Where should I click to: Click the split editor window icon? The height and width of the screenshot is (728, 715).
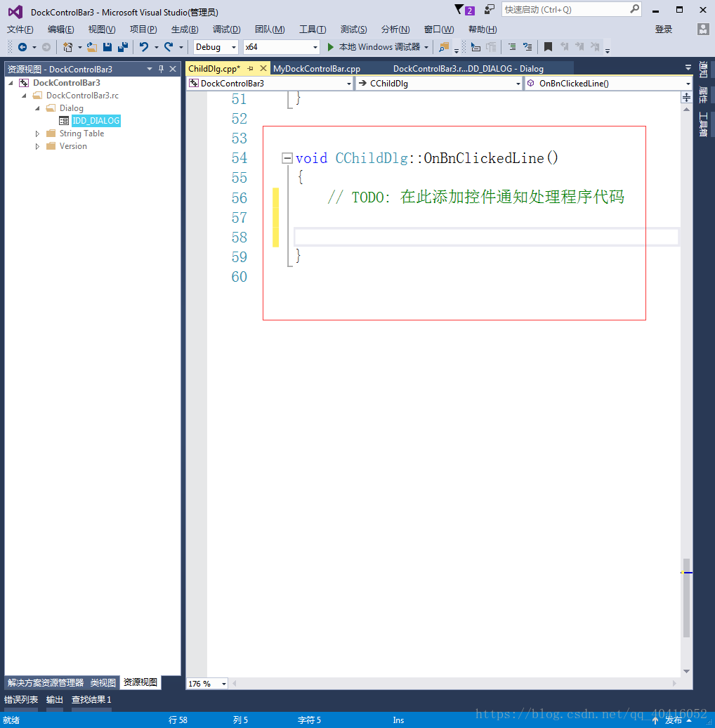(686, 98)
